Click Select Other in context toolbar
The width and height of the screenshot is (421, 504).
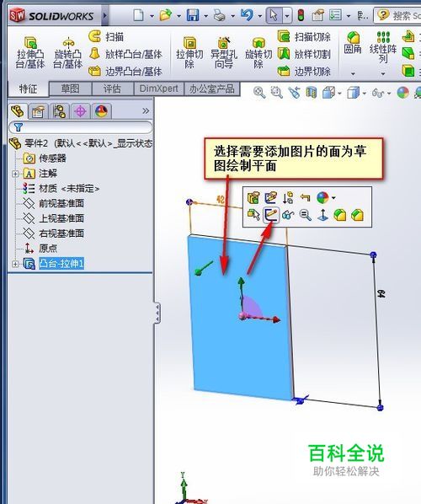tap(253, 214)
